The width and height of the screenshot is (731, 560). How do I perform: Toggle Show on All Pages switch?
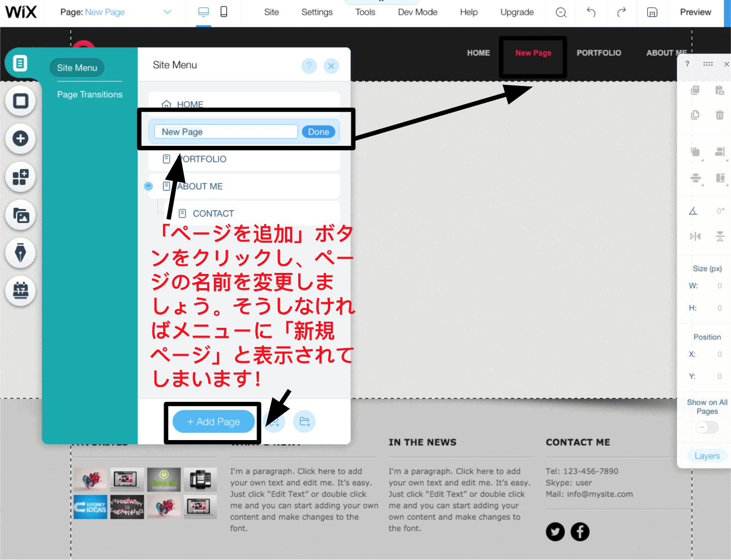point(707,427)
